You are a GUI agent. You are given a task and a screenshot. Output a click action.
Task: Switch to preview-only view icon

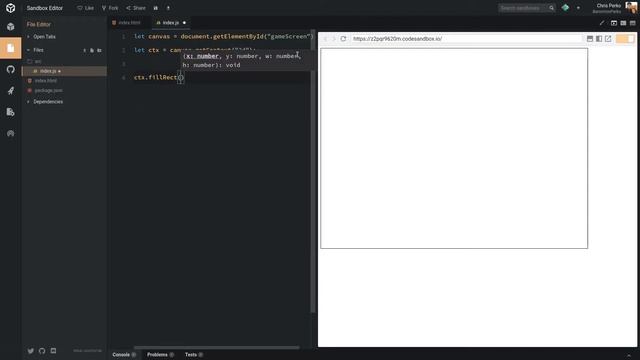(614, 23)
